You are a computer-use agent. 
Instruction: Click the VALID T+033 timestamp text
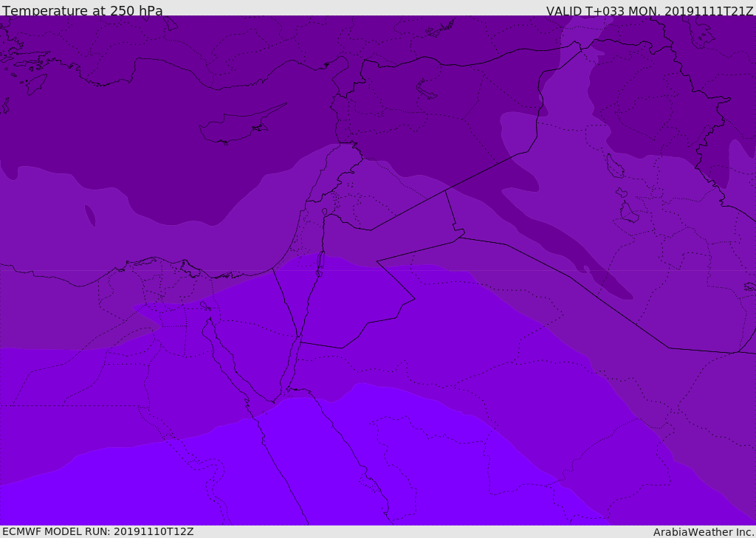tap(650, 10)
